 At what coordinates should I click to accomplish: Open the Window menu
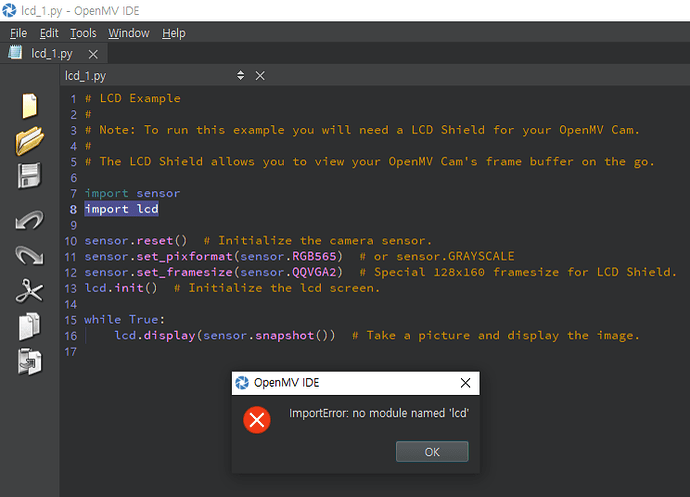point(129,33)
